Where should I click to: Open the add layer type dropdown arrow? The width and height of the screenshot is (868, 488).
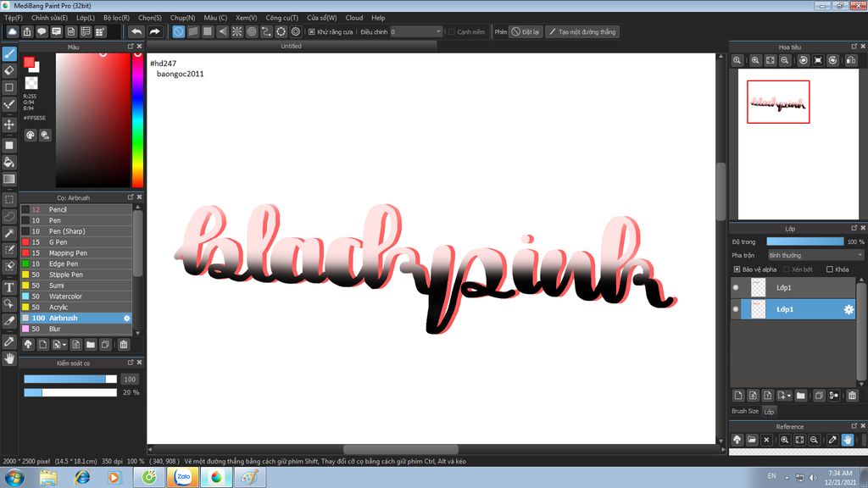pos(789,396)
